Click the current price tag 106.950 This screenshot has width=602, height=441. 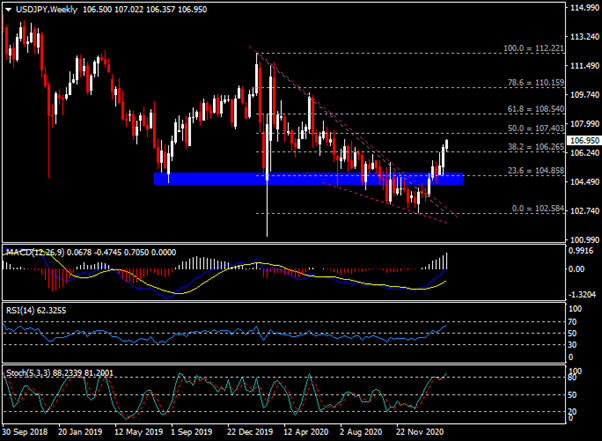[x=582, y=141]
